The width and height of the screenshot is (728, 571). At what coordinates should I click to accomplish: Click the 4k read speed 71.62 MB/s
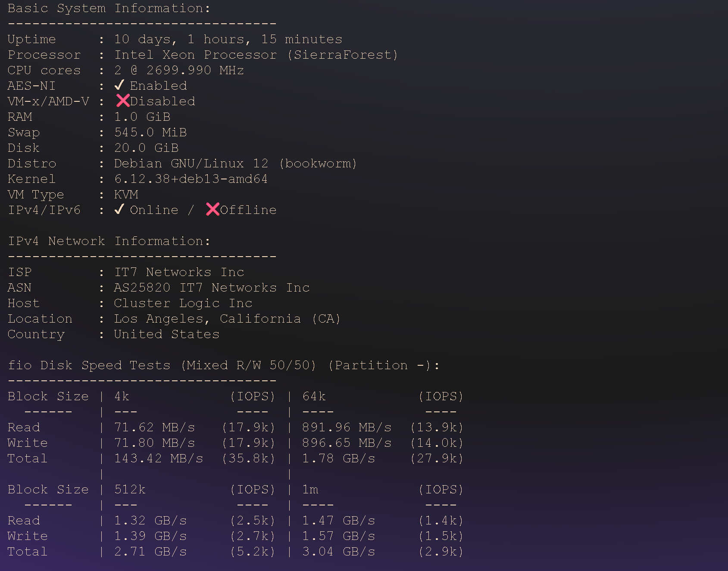coord(154,427)
